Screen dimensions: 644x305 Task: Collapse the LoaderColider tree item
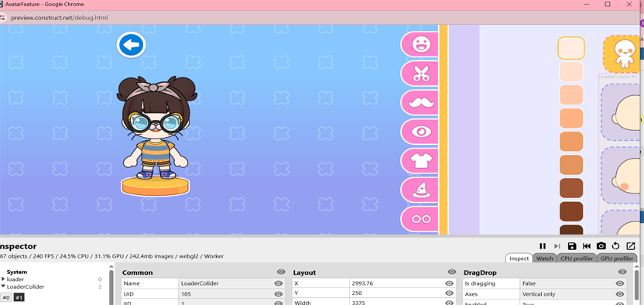pyautogui.click(x=3, y=286)
